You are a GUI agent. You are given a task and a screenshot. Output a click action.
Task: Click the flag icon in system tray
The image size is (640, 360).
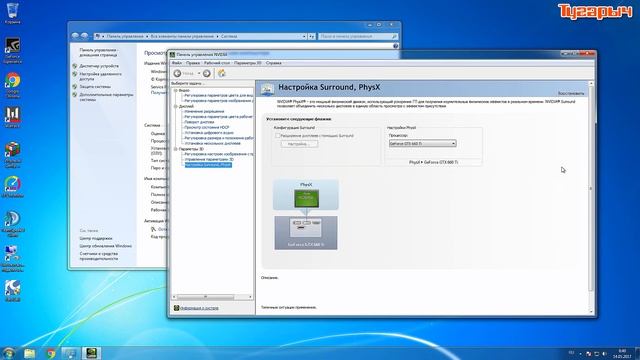pyautogui.click(x=589, y=353)
